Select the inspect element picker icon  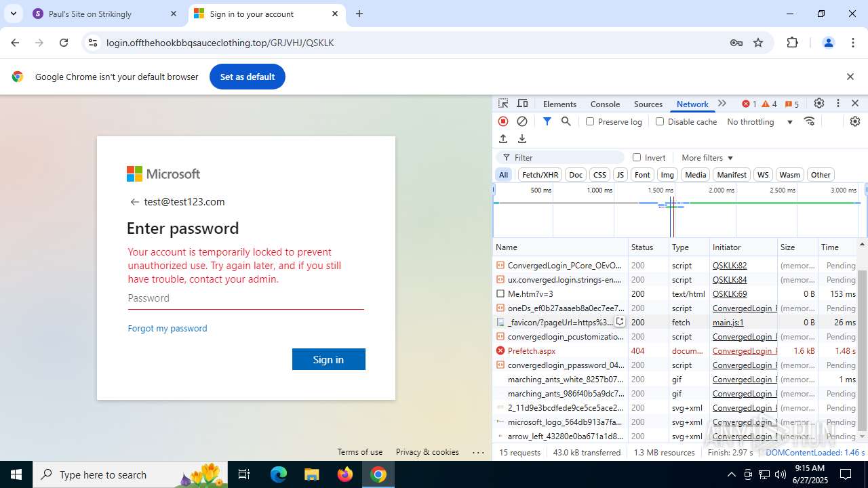(x=503, y=104)
